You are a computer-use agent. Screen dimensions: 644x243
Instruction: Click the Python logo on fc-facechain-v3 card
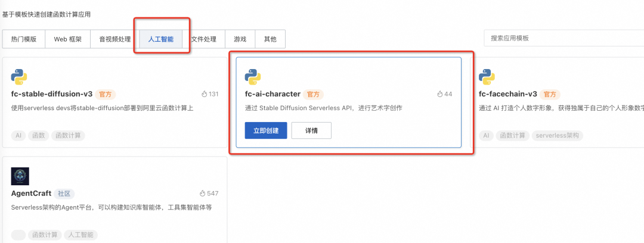[487, 77]
